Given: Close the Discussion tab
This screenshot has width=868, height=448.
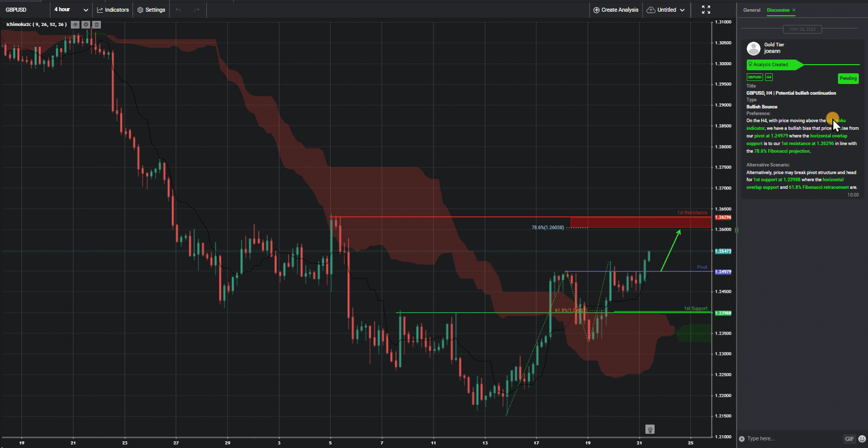Looking at the screenshot, I should 794,10.
